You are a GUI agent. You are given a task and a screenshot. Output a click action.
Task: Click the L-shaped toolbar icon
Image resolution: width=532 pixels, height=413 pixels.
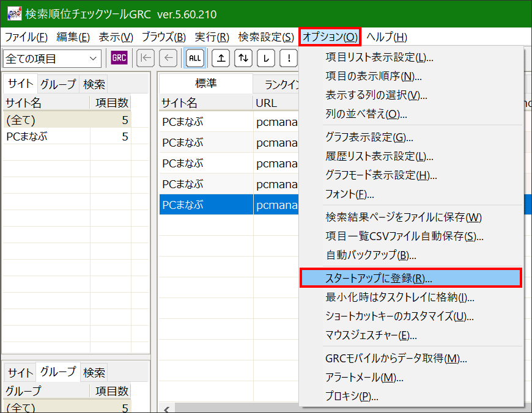266,58
